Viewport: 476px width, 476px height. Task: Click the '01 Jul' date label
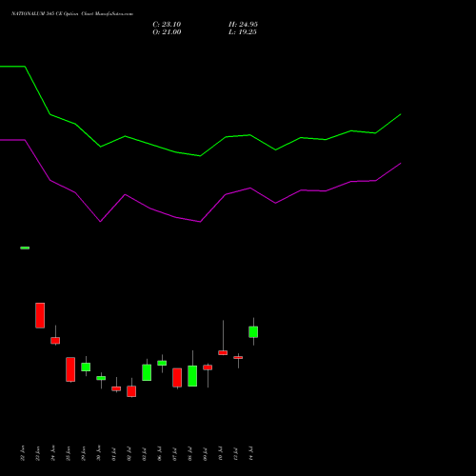pyautogui.click(x=113, y=454)
